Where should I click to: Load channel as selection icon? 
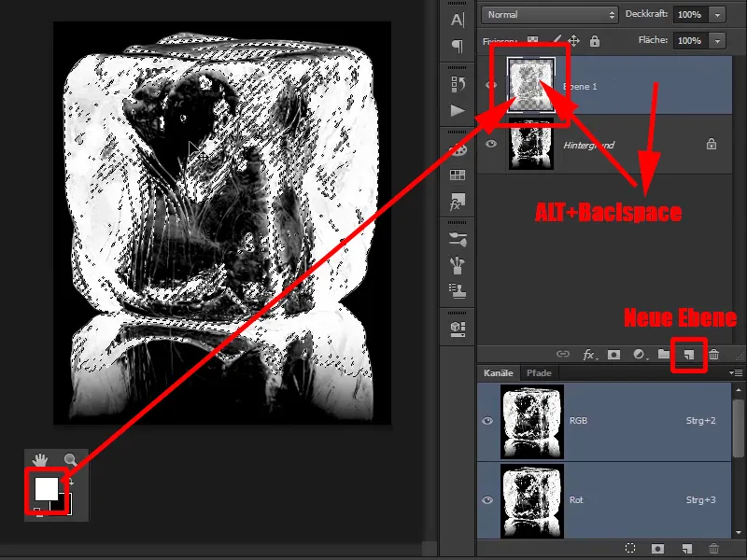coord(630,549)
